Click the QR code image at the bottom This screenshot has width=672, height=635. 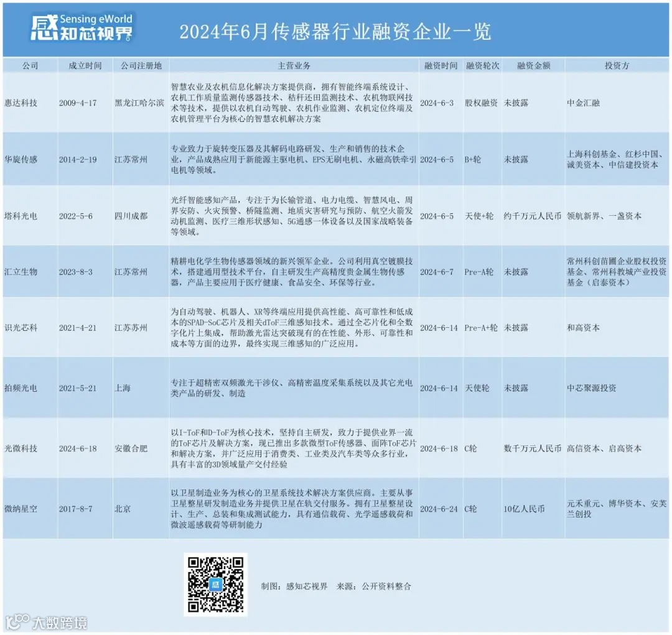coord(215,585)
